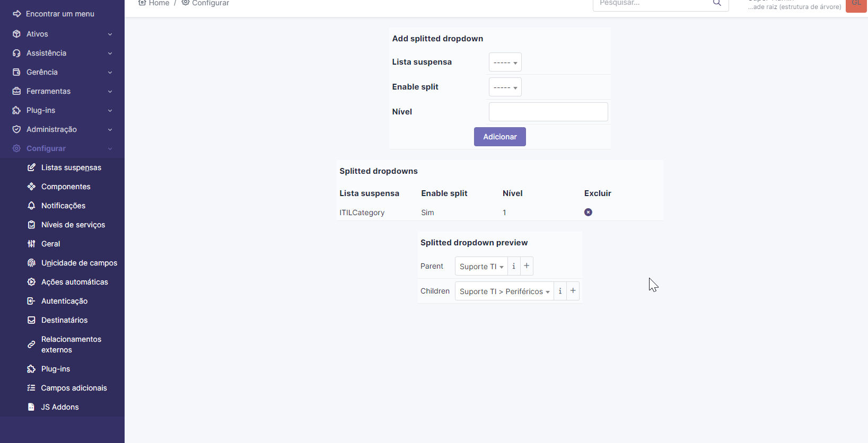Image resolution: width=868 pixels, height=443 pixels.
Task: Click the Gerência wallet icon
Action: tap(16, 72)
